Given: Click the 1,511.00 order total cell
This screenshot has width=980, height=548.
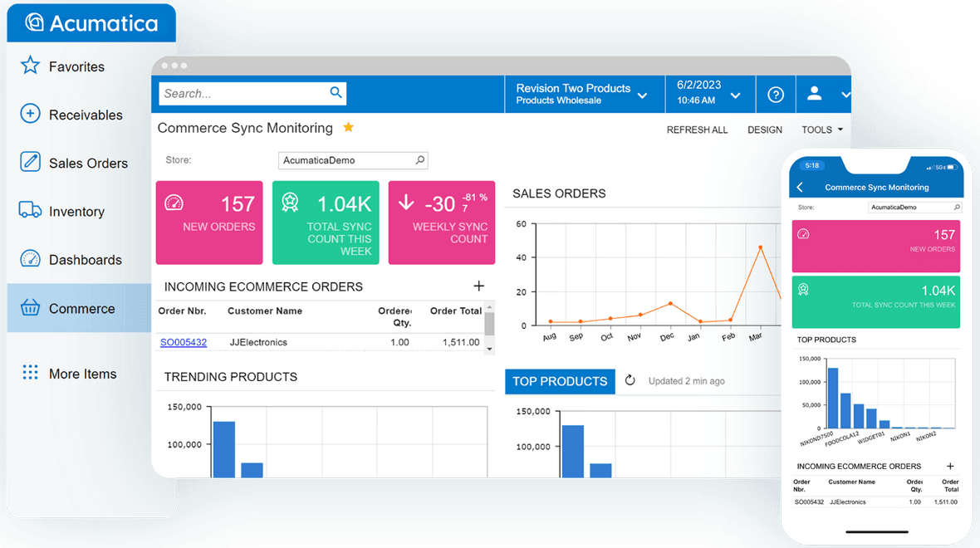Looking at the screenshot, I should point(461,342).
